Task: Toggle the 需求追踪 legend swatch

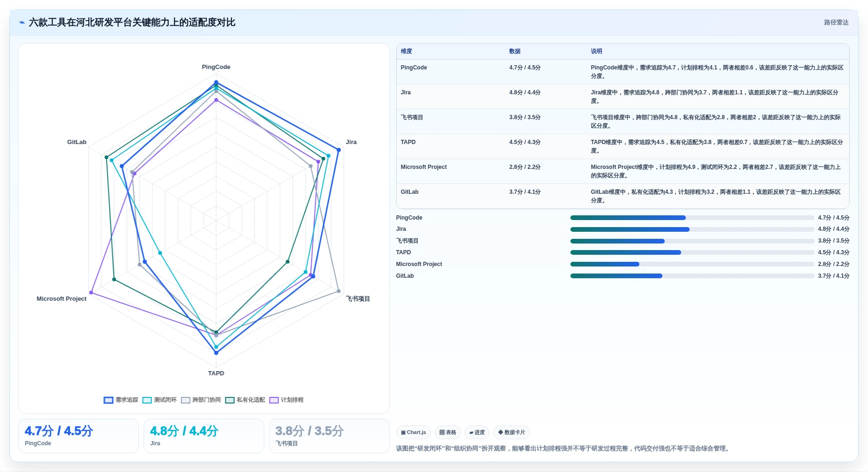Action: [108, 400]
